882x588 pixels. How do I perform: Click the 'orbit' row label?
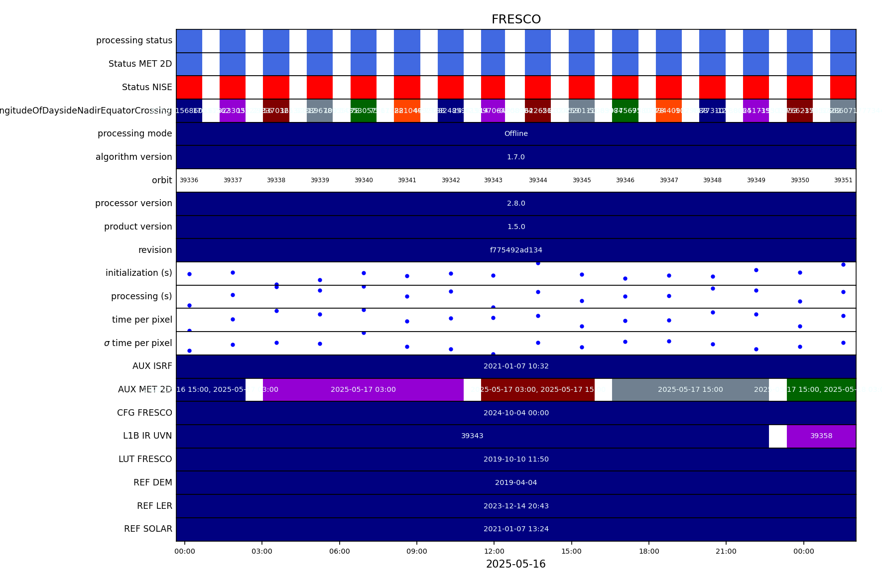[162, 180]
